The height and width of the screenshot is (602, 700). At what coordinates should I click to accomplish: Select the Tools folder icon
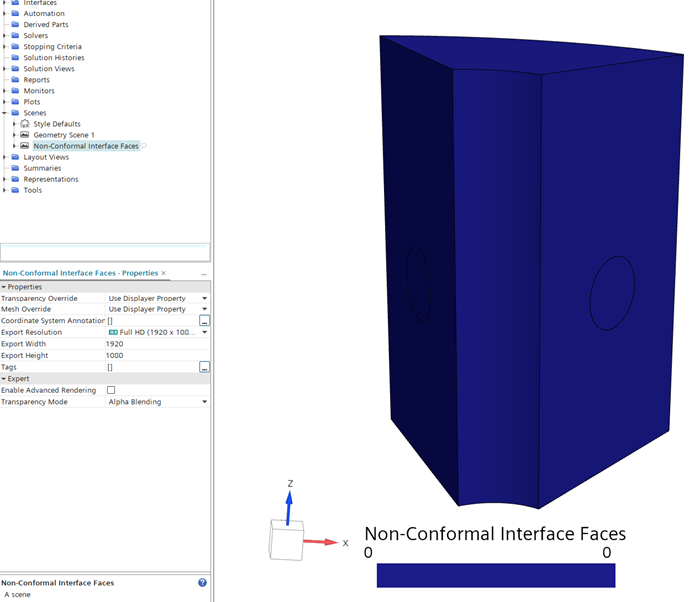click(x=15, y=190)
